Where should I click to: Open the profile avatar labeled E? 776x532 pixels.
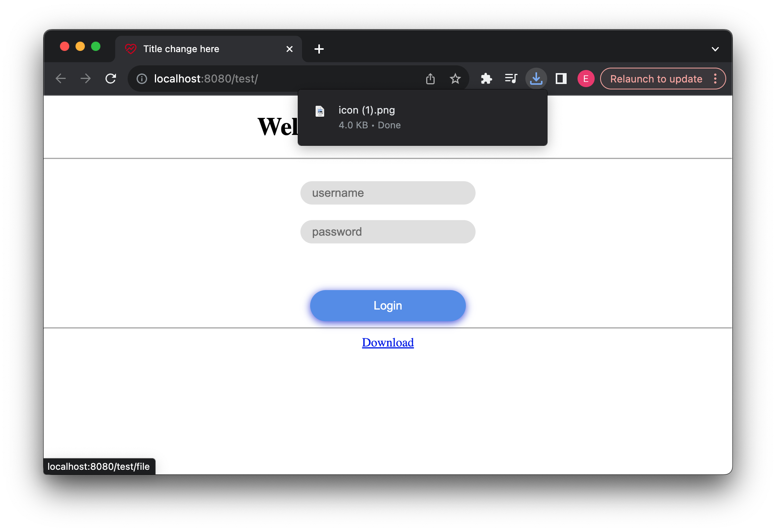(585, 78)
